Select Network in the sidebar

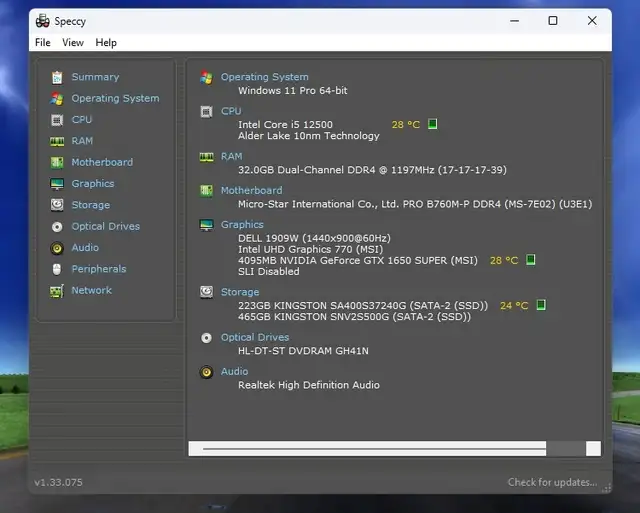tap(91, 290)
